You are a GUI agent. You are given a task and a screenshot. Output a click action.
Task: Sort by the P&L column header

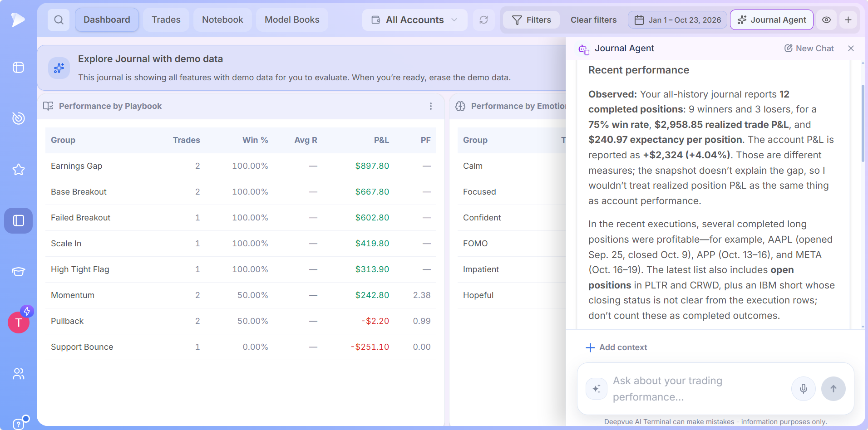pyautogui.click(x=381, y=140)
